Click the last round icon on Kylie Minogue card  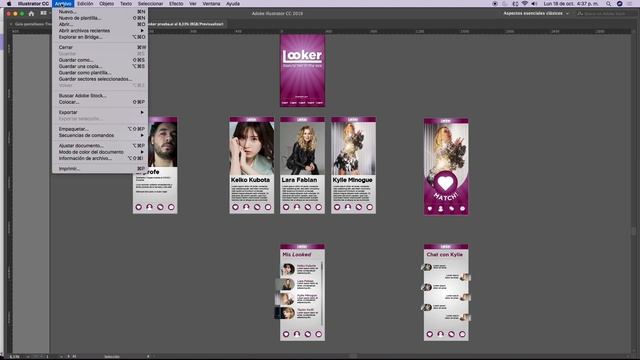(369, 207)
